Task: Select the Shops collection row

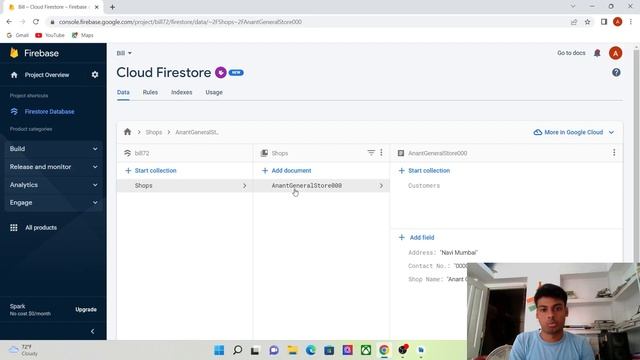Action: 184,186
